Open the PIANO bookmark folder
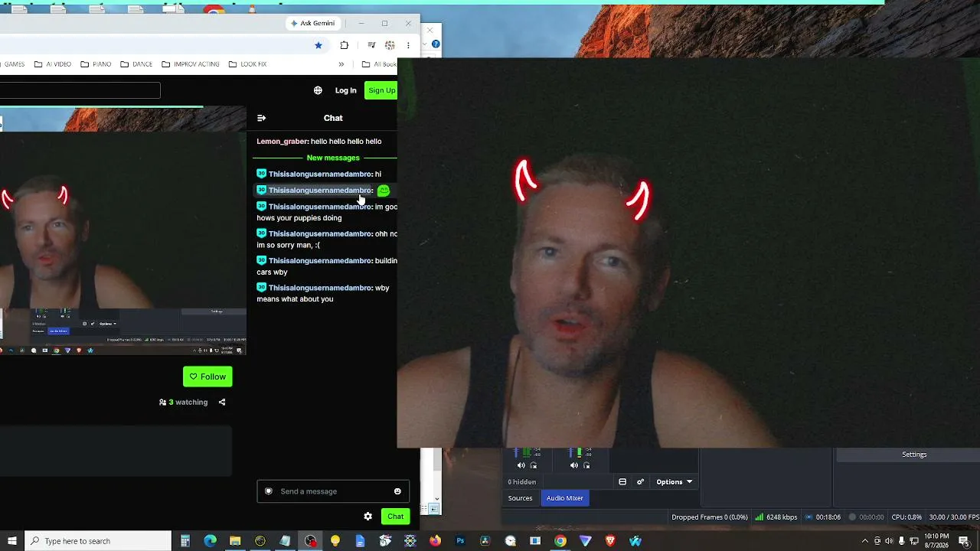Image resolution: width=980 pixels, height=551 pixels. pos(96,64)
